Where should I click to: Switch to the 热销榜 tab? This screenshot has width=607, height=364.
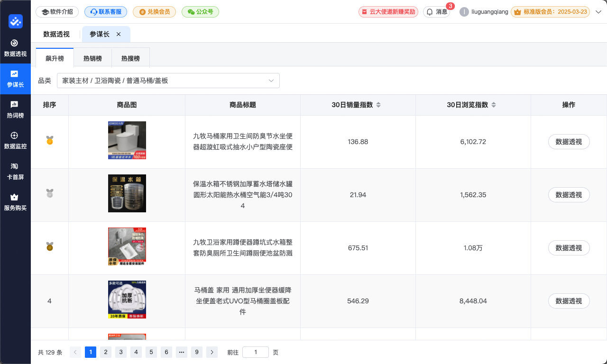click(92, 58)
